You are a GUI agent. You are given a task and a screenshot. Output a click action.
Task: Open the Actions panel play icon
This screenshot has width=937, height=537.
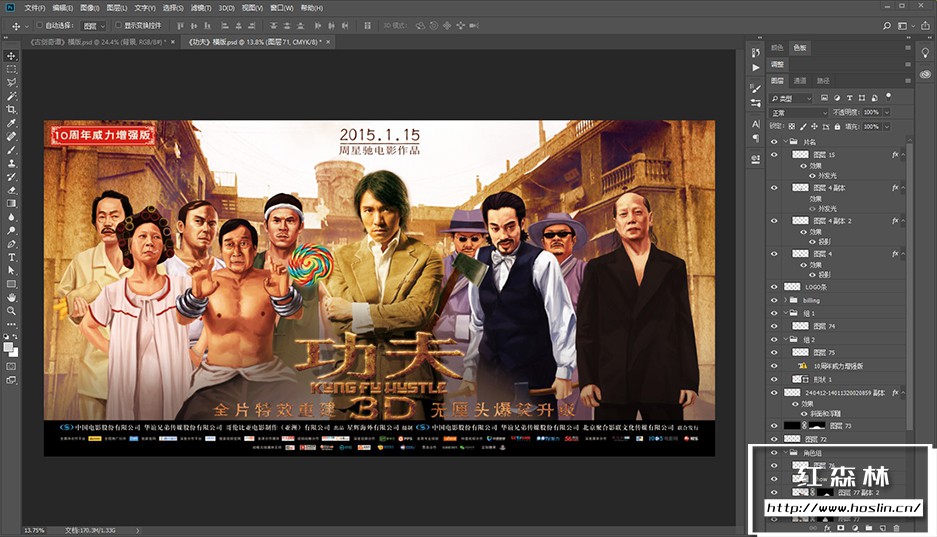(756, 67)
